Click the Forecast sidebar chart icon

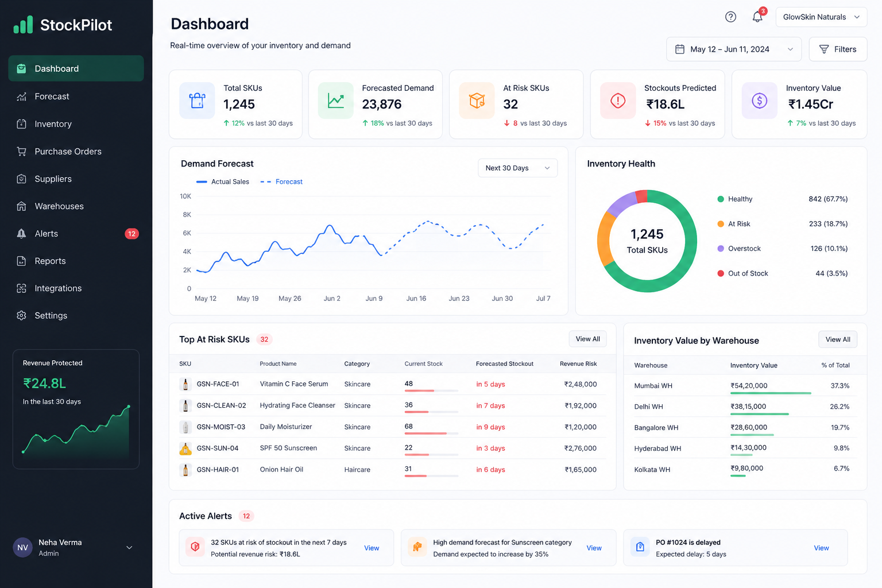pyautogui.click(x=21, y=96)
